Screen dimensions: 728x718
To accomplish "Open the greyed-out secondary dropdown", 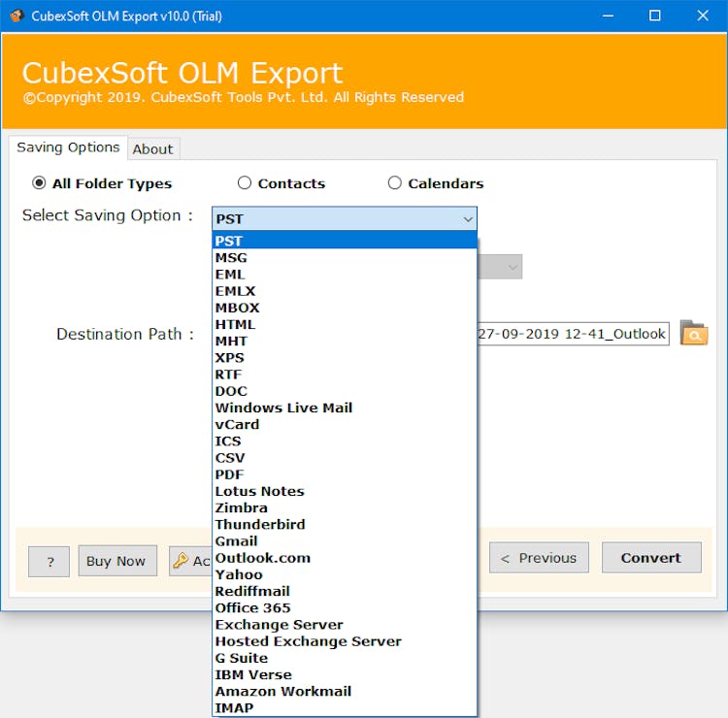I will [x=500, y=267].
